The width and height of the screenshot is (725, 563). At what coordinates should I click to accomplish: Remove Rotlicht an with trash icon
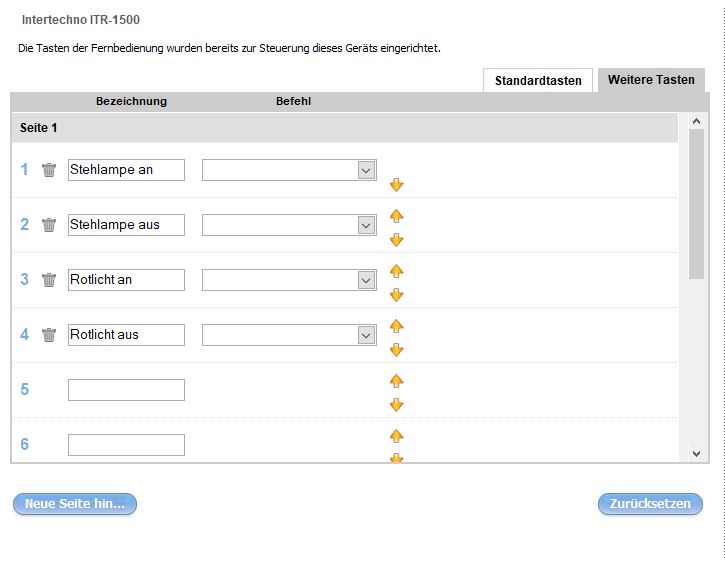point(49,280)
